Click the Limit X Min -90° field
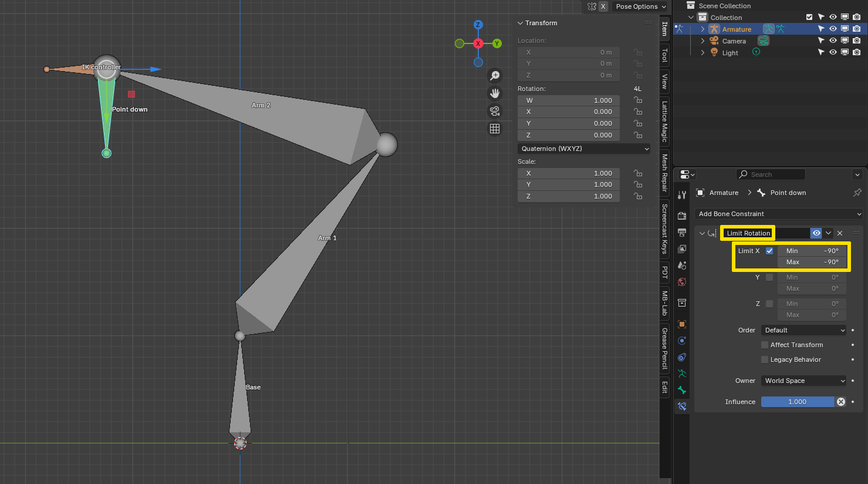 click(x=812, y=251)
